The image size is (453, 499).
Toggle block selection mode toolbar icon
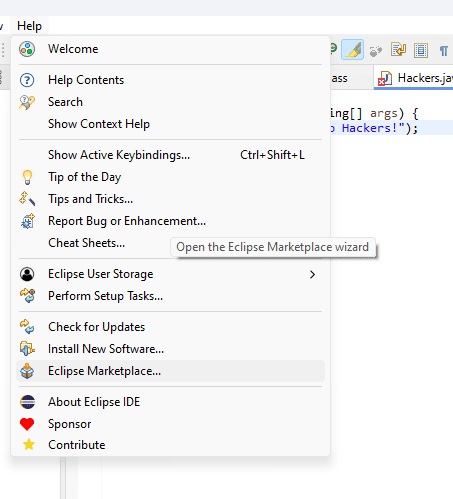pyautogui.click(x=421, y=51)
